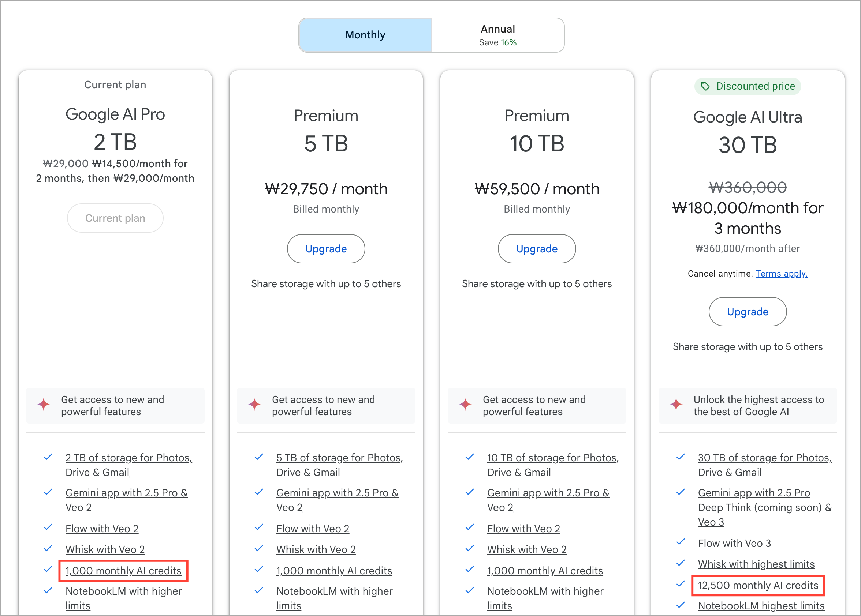Screen dimensions: 861x616
Task: Open 2 TB of storage for Photos link
Action: [129, 465]
